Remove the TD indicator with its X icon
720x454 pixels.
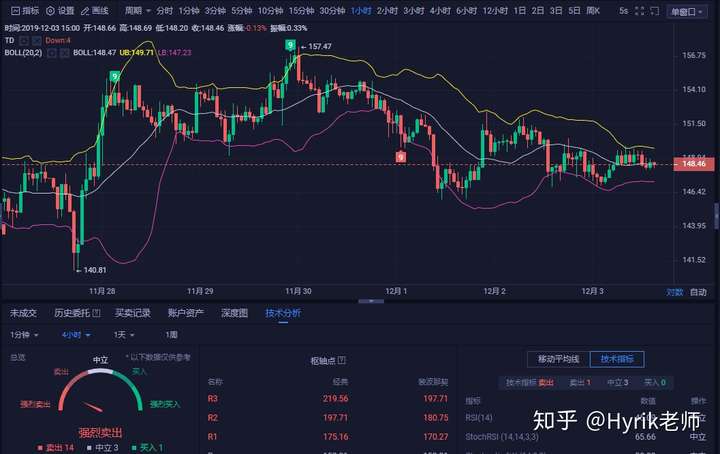point(36,40)
